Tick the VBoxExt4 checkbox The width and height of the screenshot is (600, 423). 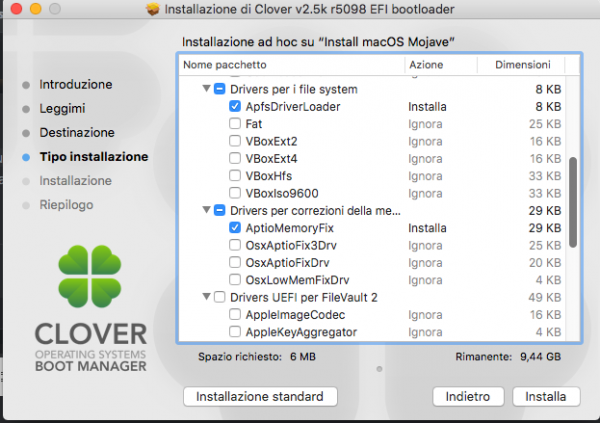(x=235, y=158)
